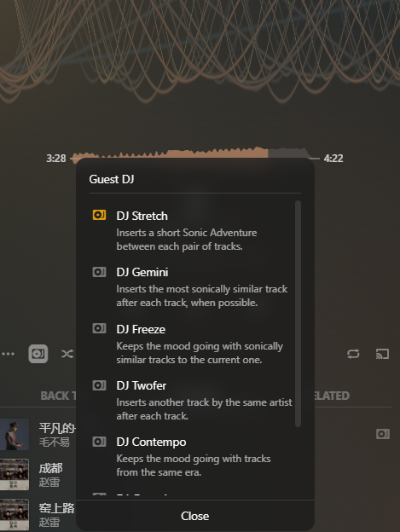
Task: Toggle shuffle playback icon
Action: [x=67, y=354]
